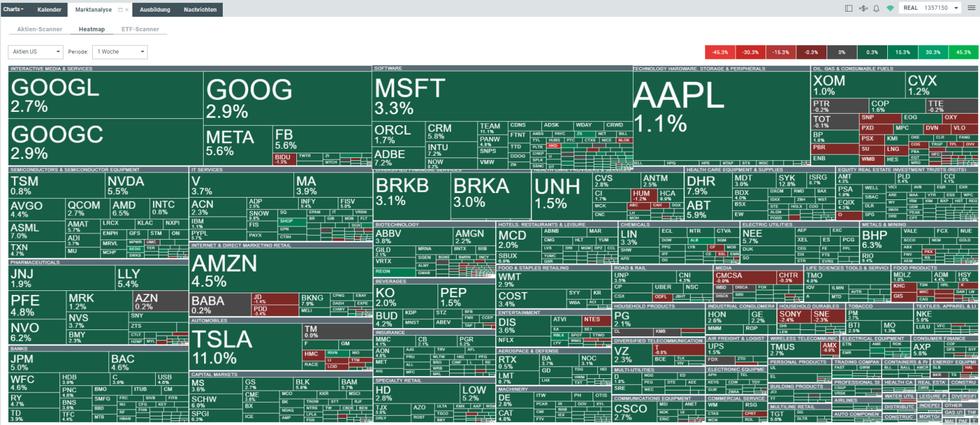
Task: Select the XOM 1.0% heatmap tile
Action: click(x=858, y=85)
